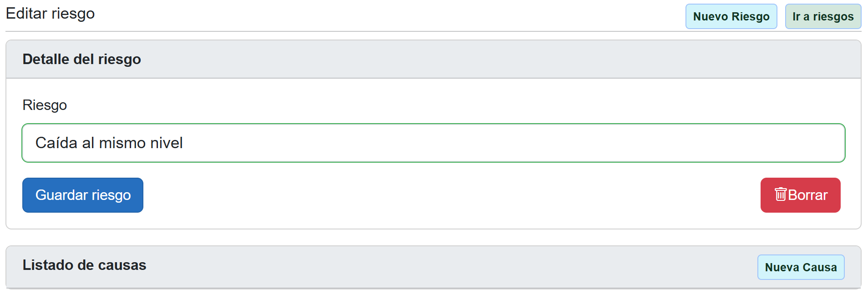Viewport: 868px width, 294px height.
Task: Click the word Caída in the risk field
Action: point(56,143)
